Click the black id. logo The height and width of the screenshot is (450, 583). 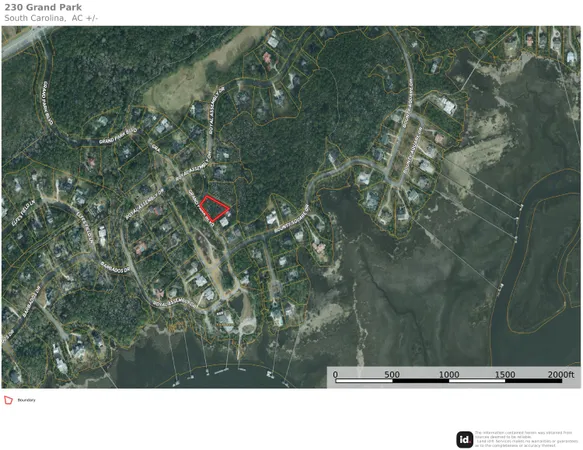[x=464, y=440]
